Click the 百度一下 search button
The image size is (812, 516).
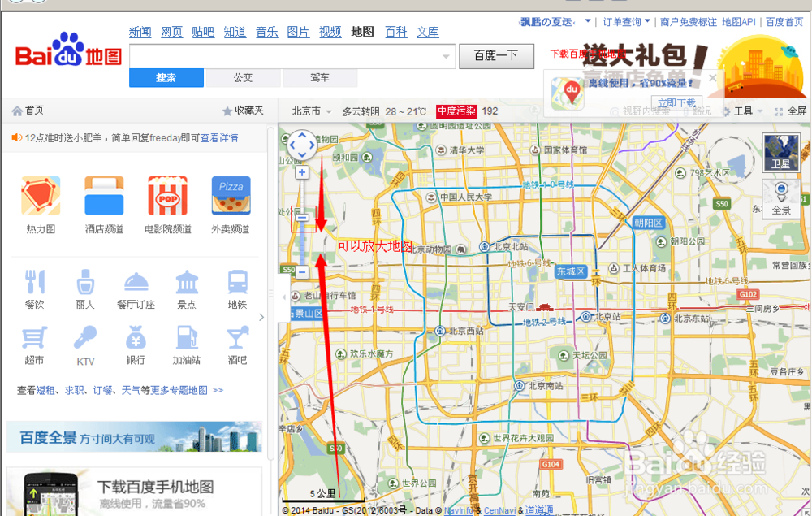(x=496, y=56)
